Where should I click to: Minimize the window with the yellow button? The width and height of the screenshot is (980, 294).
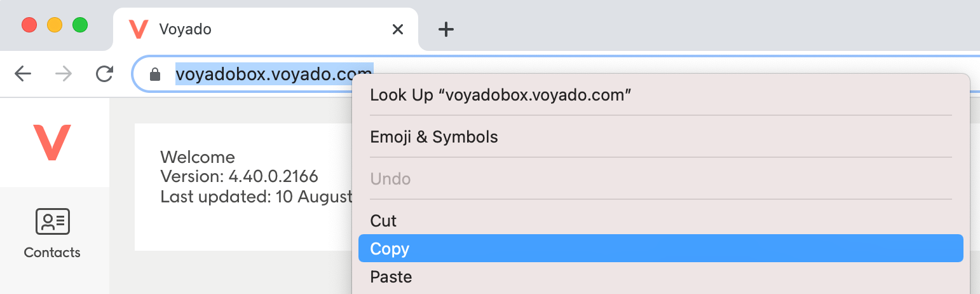click(55, 25)
